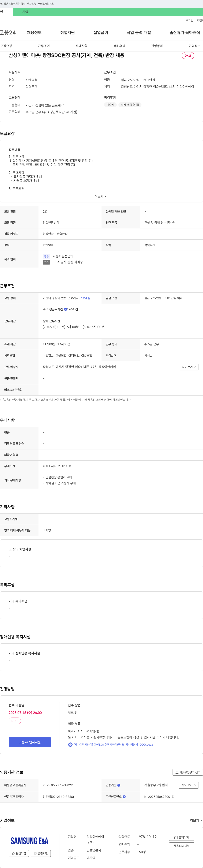Jump to 기업정보 section tab
203x868 pixels.
click(195, 46)
